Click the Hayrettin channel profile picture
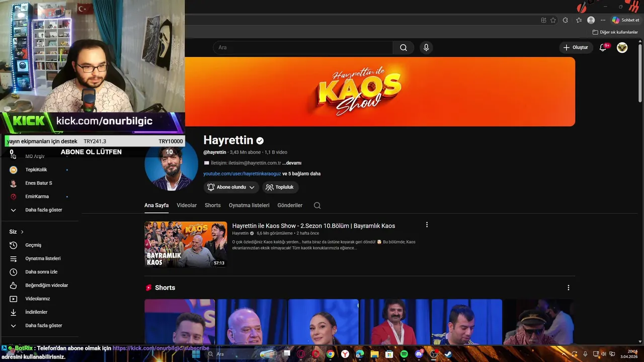Image resolution: width=644 pixels, height=362 pixels. 171,164
